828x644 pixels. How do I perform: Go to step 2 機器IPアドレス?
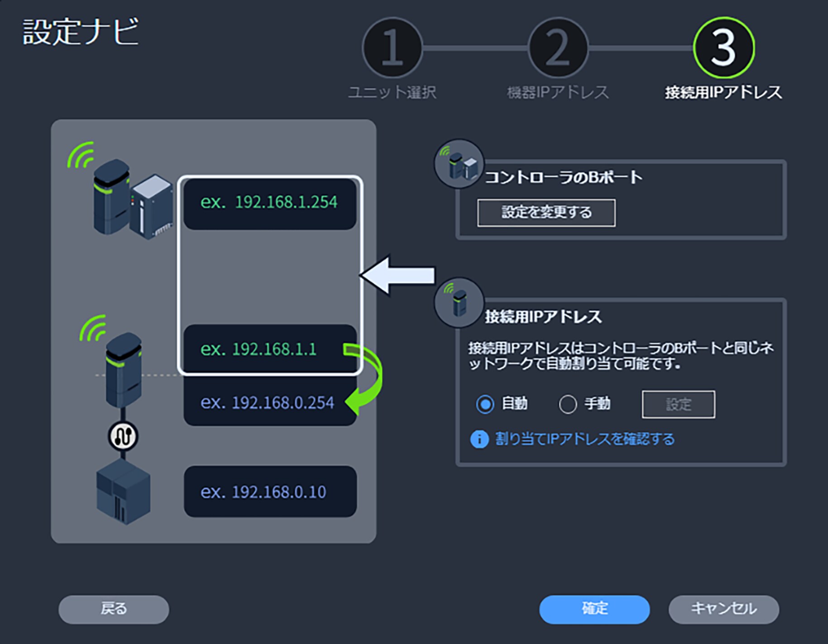point(558,48)
